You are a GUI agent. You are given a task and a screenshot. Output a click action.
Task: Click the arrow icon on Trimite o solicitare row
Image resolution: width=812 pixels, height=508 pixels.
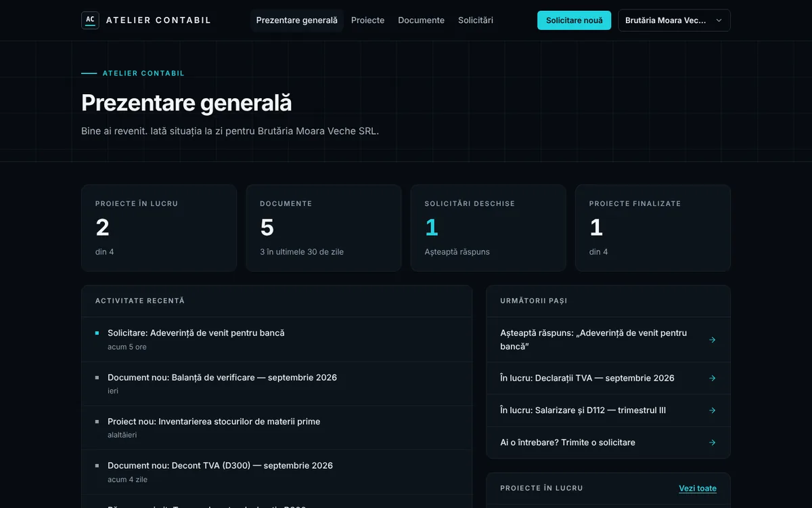tap(712, 442)
